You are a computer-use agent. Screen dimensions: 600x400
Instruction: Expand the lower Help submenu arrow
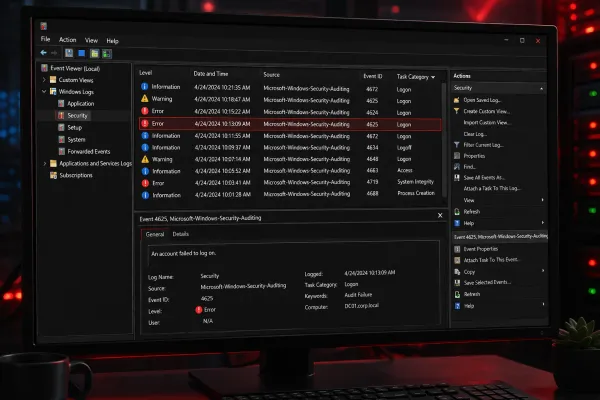pos(543,305)
